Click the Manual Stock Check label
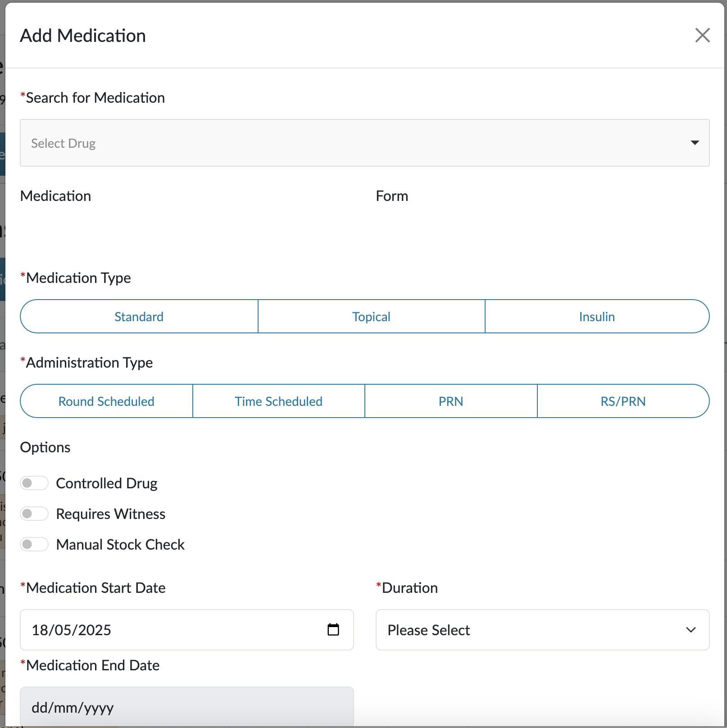Screen dimensions: 727x728 point(120,544)
